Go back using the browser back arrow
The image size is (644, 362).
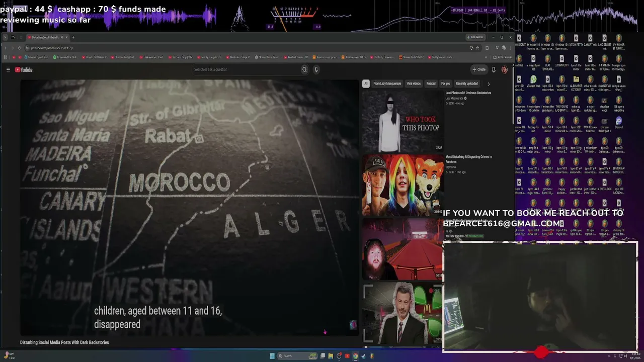(6, 48)
